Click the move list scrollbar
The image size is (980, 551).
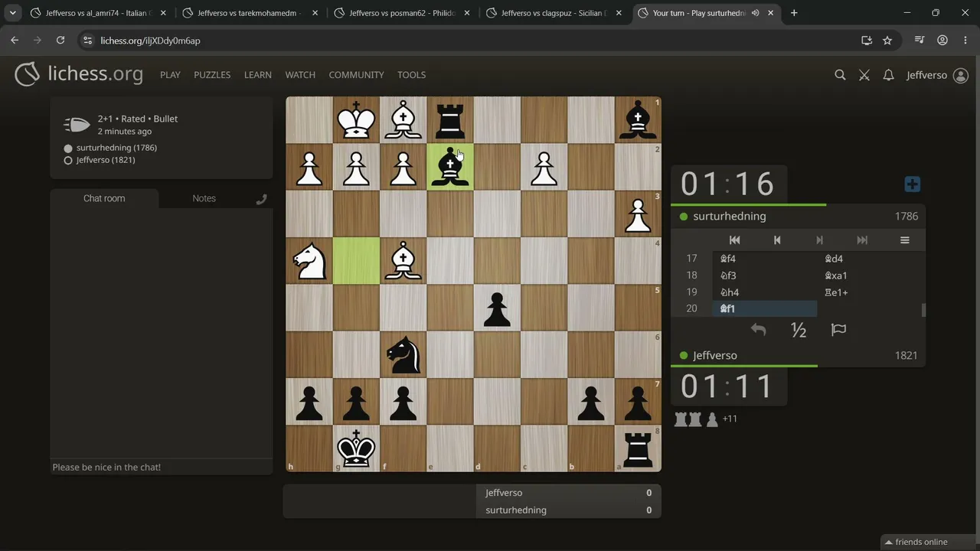[x=923, y=309]
